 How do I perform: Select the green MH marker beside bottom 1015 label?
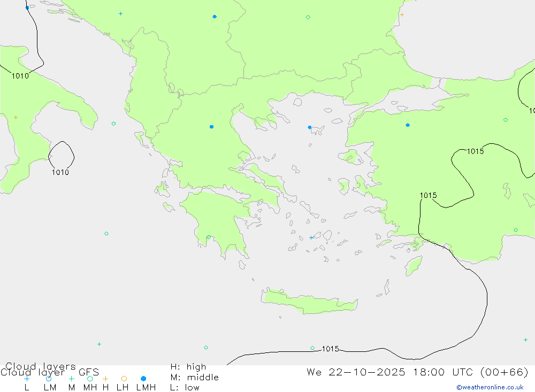click(x=312, y=348)
